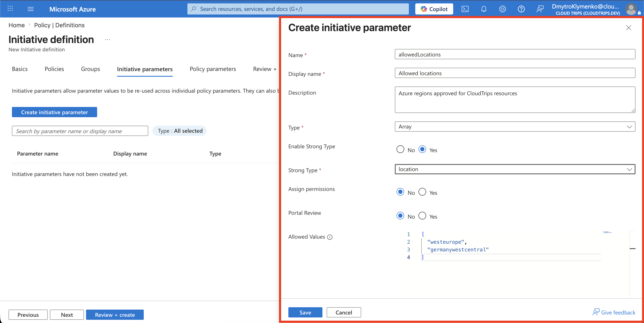
Task: Click the search magnifier icon
Action: [194, 9]
